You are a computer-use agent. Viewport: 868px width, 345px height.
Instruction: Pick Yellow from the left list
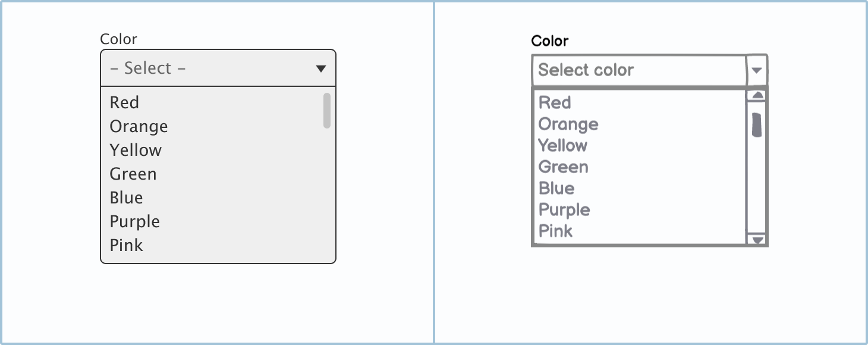(136, 150)
